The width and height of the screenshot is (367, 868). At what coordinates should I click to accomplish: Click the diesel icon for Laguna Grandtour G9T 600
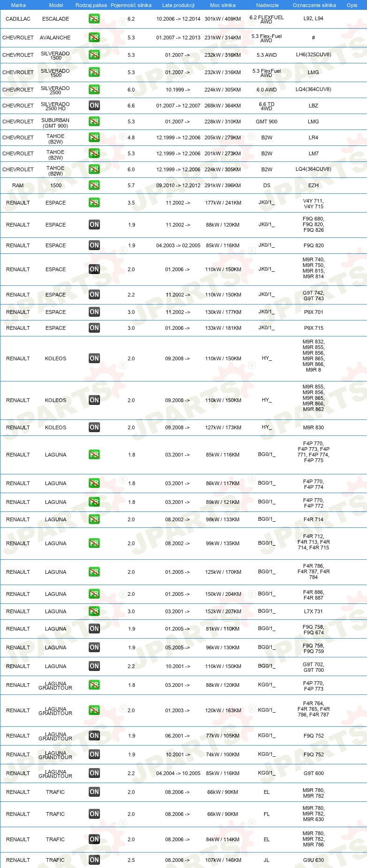[94, 773]
